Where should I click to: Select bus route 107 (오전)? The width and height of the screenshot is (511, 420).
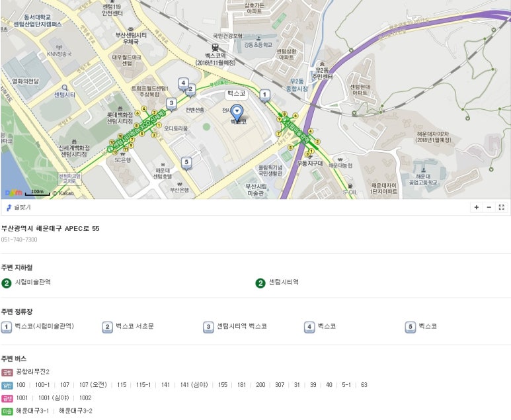coord(93,385)
